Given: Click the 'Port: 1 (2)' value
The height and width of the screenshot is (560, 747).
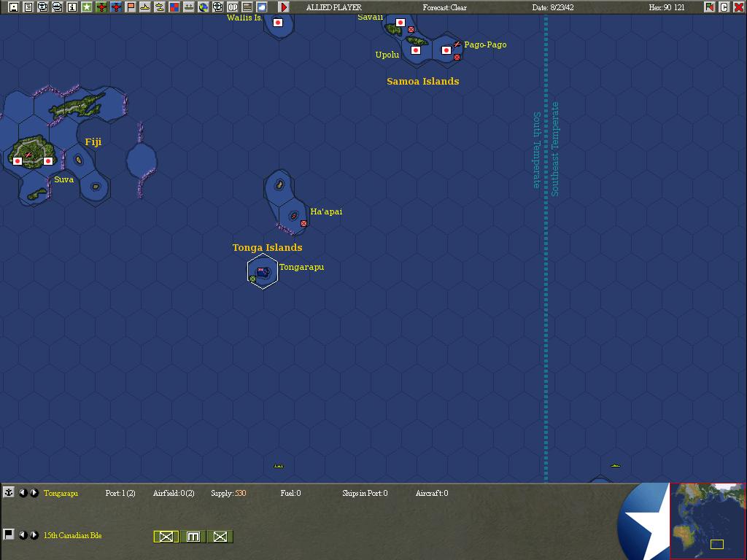Looking at the screenshot, I should (120, 494).
